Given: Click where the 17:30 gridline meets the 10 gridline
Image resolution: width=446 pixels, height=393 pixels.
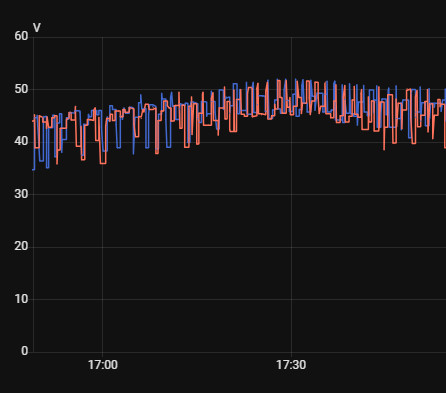Looking at the screenshot, I should [x=292, y=299].
